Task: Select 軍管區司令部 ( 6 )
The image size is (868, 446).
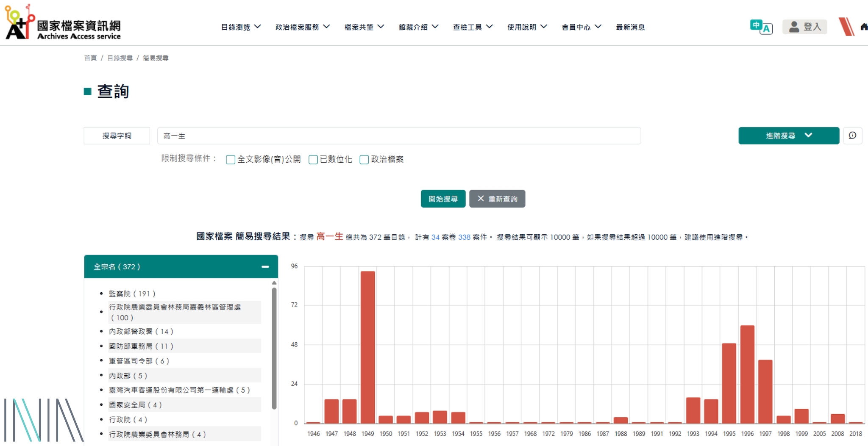Action: coord(139,361)
